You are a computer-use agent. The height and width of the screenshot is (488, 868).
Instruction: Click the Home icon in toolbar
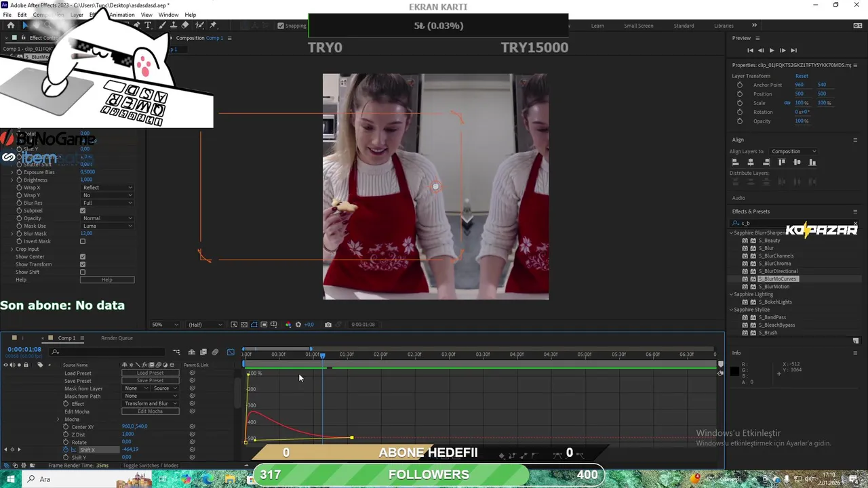[10, 25]
